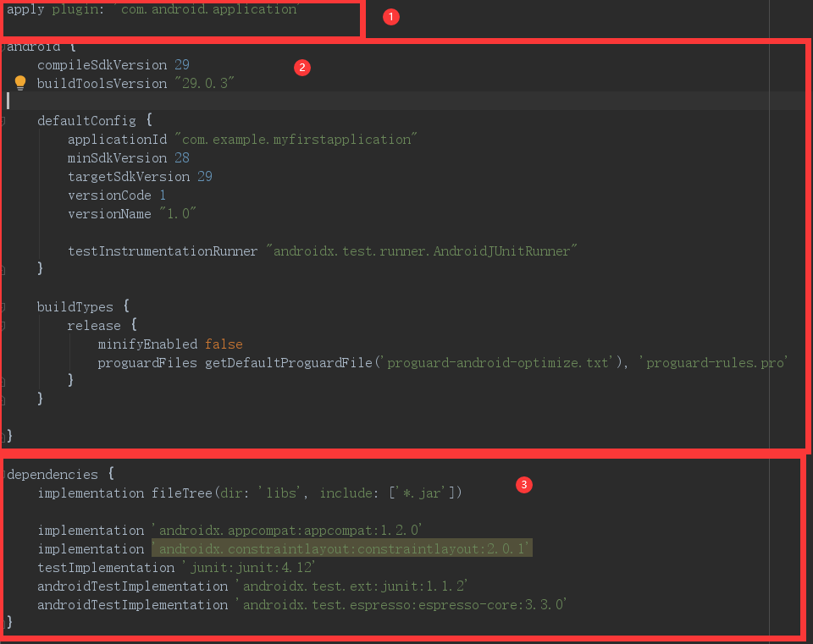Click the 'androidx.test.ext:junit:1.1.2' dependency string
This screenshot has width=813, height=644.
pyautogui.click(x=351, y=586)
